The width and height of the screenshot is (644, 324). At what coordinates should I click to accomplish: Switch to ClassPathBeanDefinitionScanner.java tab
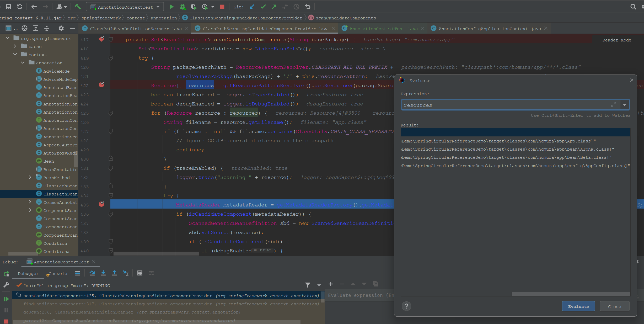pos(136,29)
